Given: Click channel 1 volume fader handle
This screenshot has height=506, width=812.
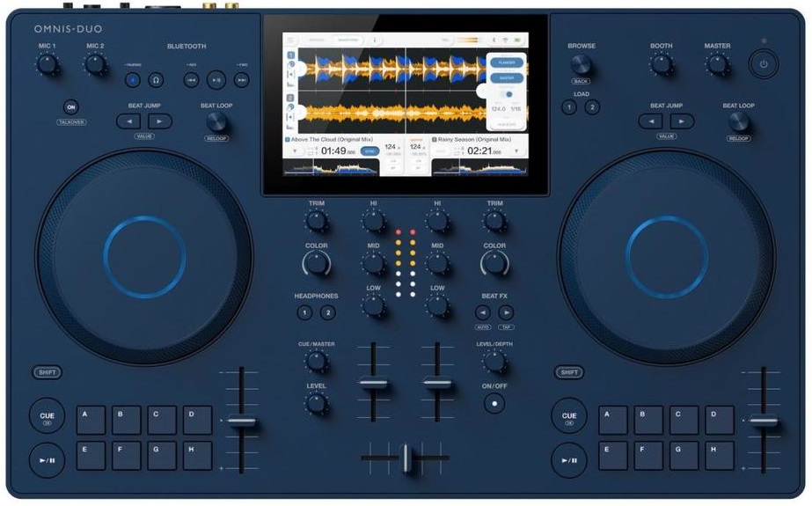Looking at the screenshot, I should [373, 384].
